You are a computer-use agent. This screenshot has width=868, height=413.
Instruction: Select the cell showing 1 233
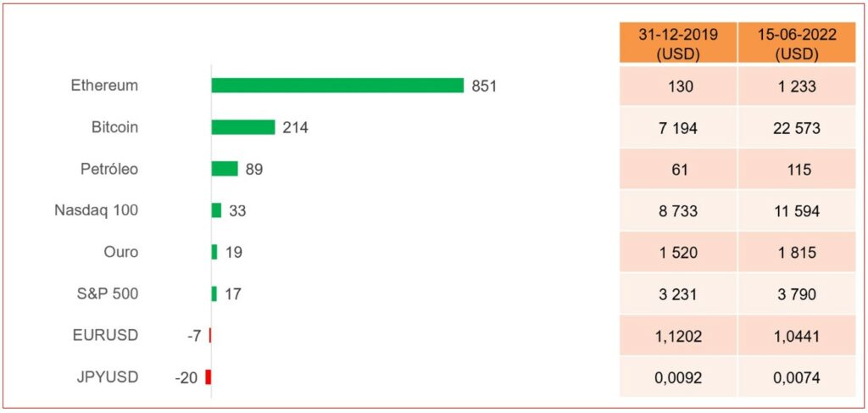click(x=796, y=86)
